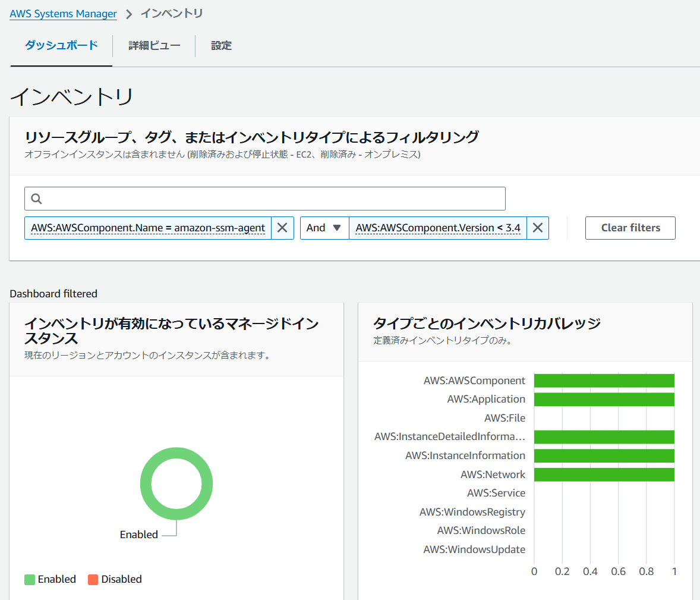The image size is (700, 600).
Task: Remove the Version < 3.4 filter with X
Action: point(538,228)
